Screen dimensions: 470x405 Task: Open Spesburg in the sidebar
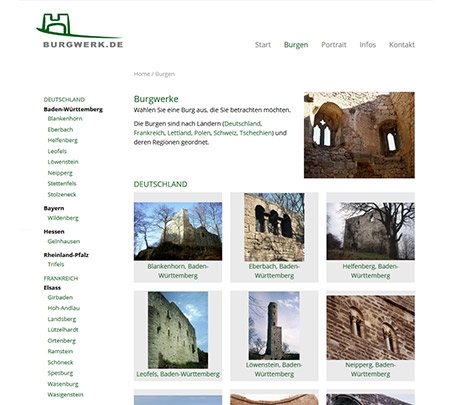click(x=60, y=373)
